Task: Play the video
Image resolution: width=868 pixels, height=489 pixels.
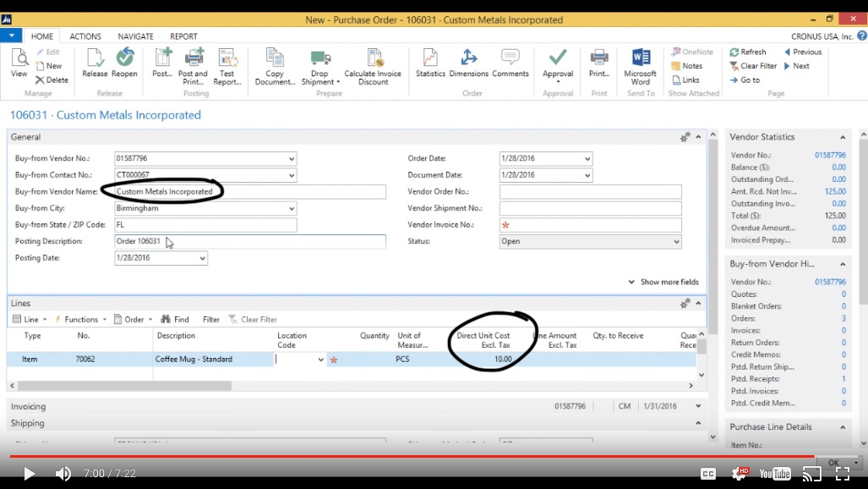Action: coord(29,474)
